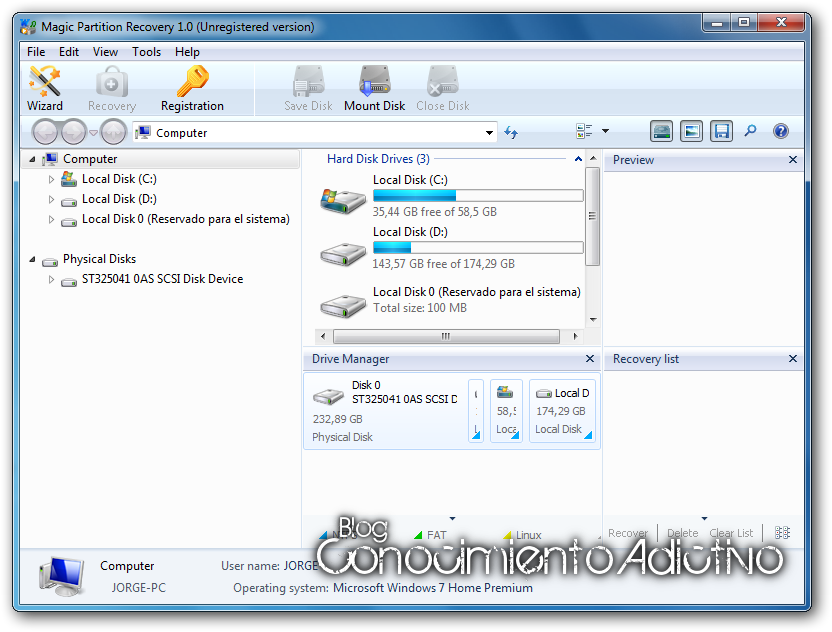Click the Close Disk icon

click(x=443, y=89)
